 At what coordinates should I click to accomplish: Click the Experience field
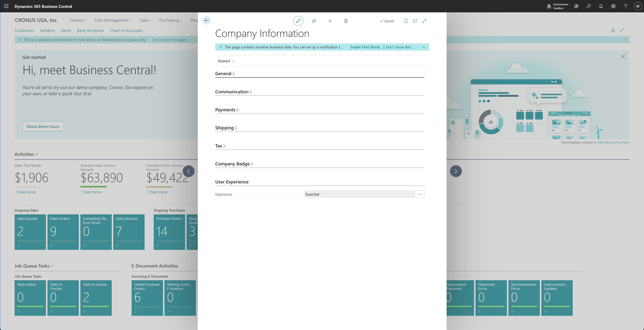(360, 194)
